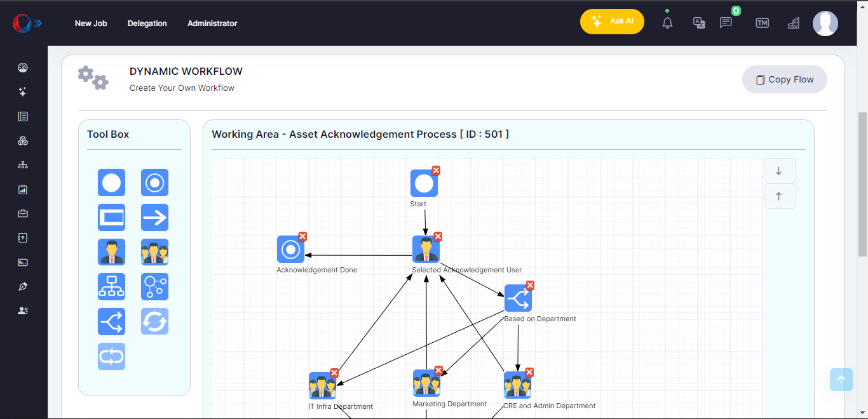Viewport: 868px width, 419px height.
Task: Click the TM icon in header
Action: [763, 23]
